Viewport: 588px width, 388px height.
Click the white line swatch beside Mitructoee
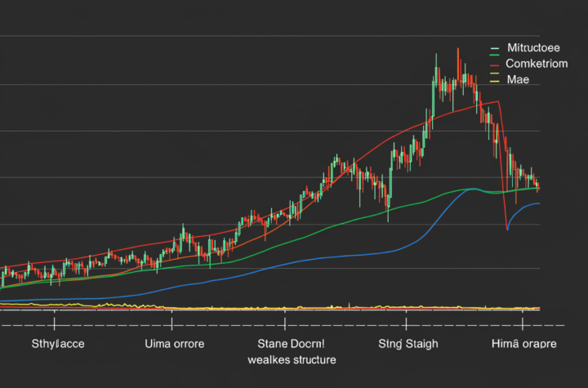coord(494,47)
